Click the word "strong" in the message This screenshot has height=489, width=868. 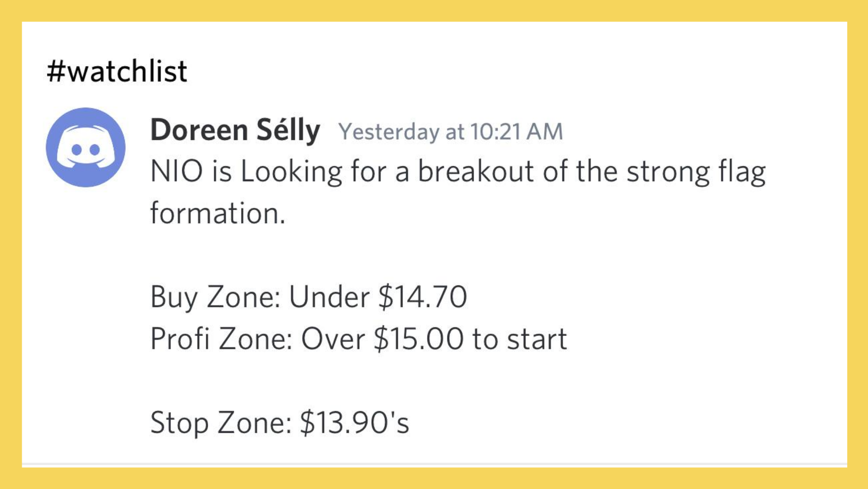click(x=668, y=172)
